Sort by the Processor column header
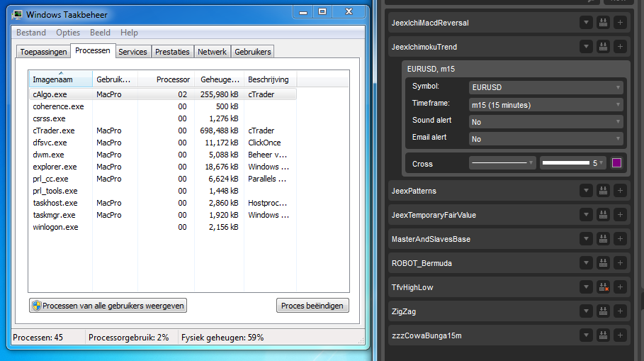Screen dimensions: 644x361 click(166, 79)
